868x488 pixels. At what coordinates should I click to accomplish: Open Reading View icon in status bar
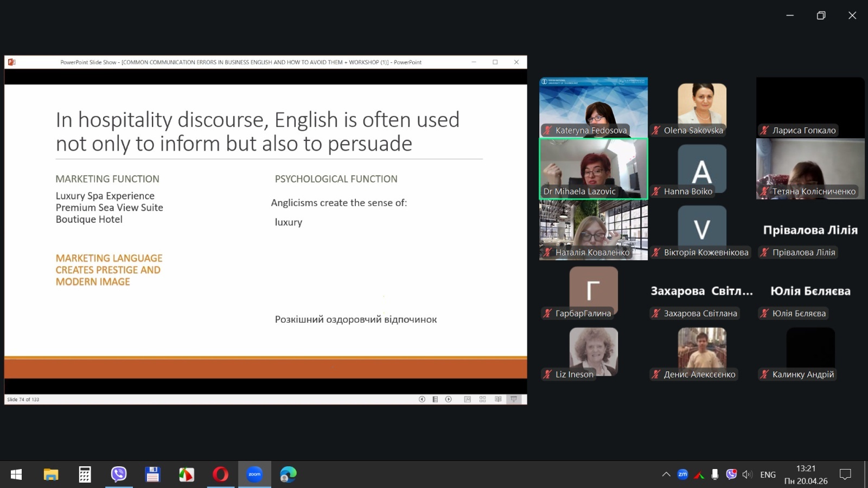click(498, 399)
